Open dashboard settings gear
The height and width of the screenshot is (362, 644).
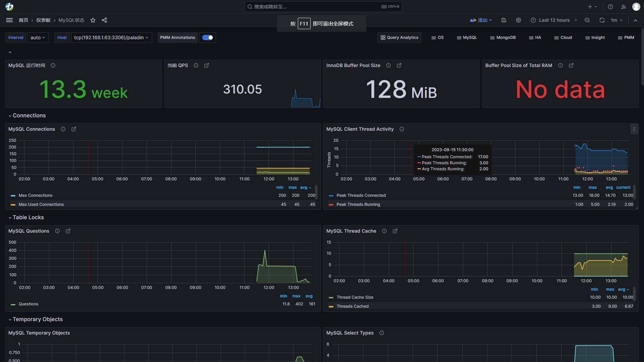[x=519, y=20]
